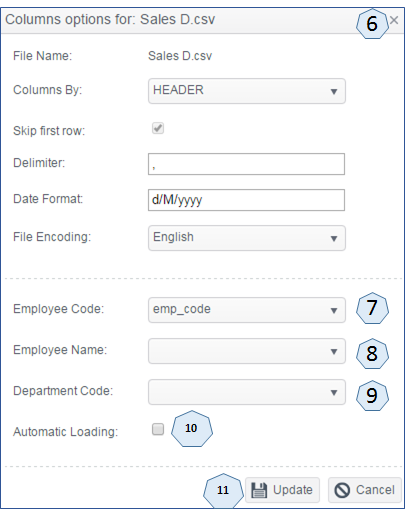Viewport: 405px width, 509px height.
Task: Click the callout 9 beside Department Code
Action: [372, 396]
